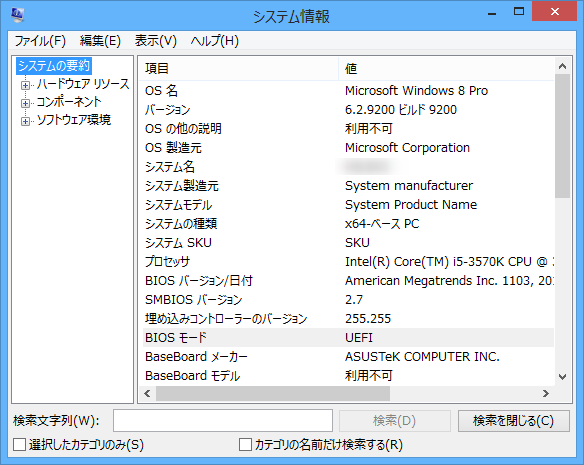584x465 pixels.
Task: Click value System Product Name
Action: pos(411,205)
